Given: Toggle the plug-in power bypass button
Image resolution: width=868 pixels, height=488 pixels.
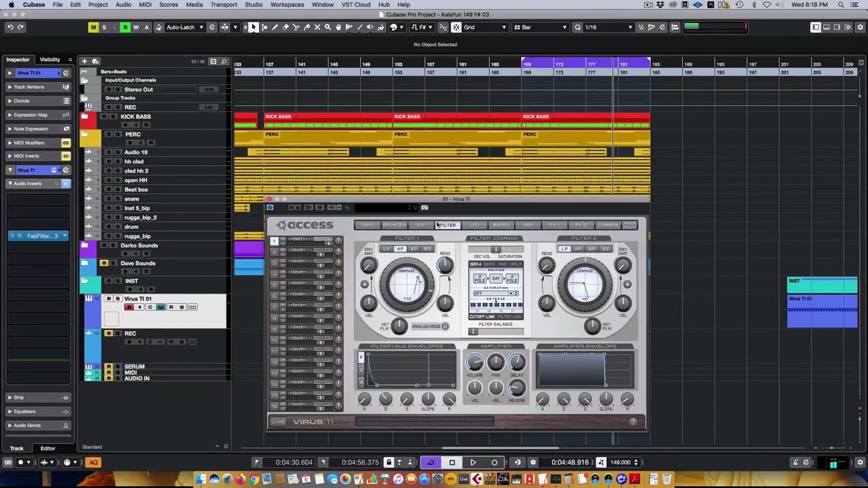Looking at the screenshot, I should point(271,208).
